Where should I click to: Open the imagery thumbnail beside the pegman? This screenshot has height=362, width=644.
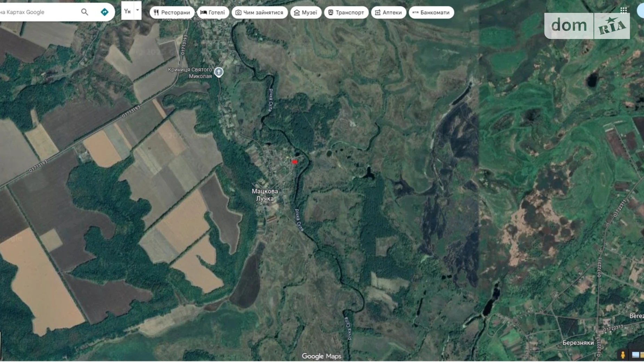(637, 355)
